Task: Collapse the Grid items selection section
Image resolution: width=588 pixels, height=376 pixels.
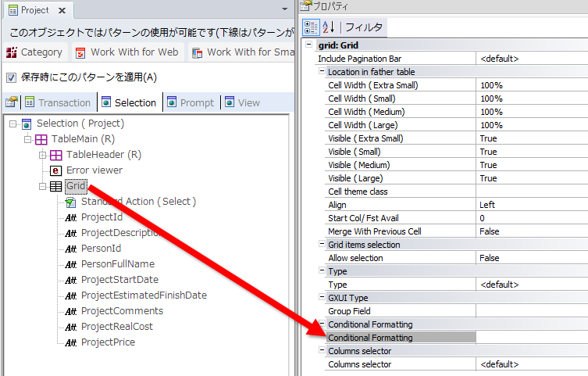Action: 321,245
